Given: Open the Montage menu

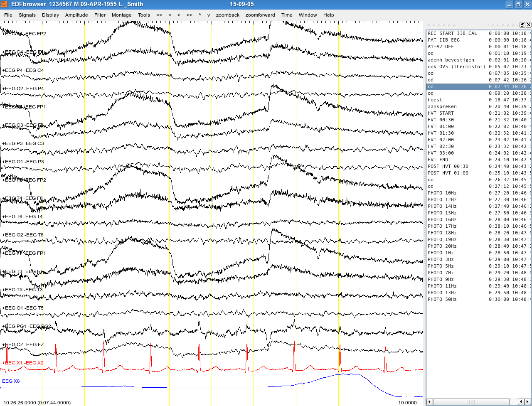Looking at the screenshot, I should coord(121,15).
